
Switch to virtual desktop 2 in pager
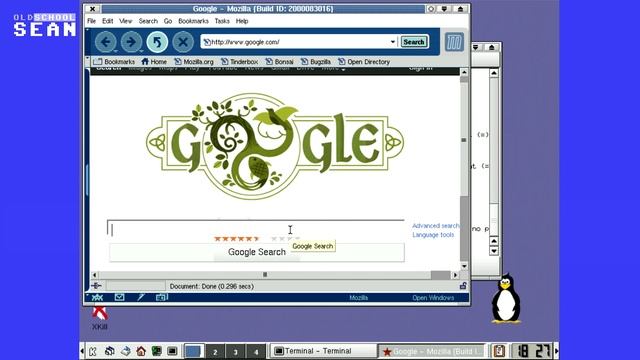click(215, 351)
